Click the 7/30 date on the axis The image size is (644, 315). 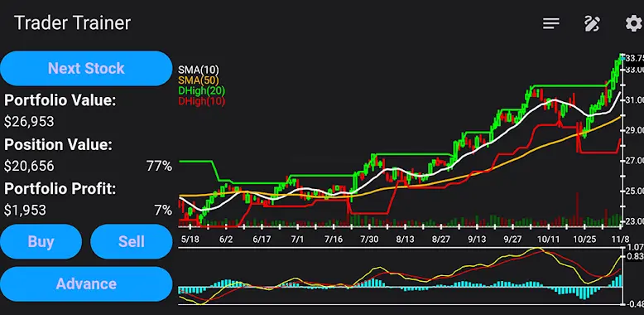[x=370, y=240]
